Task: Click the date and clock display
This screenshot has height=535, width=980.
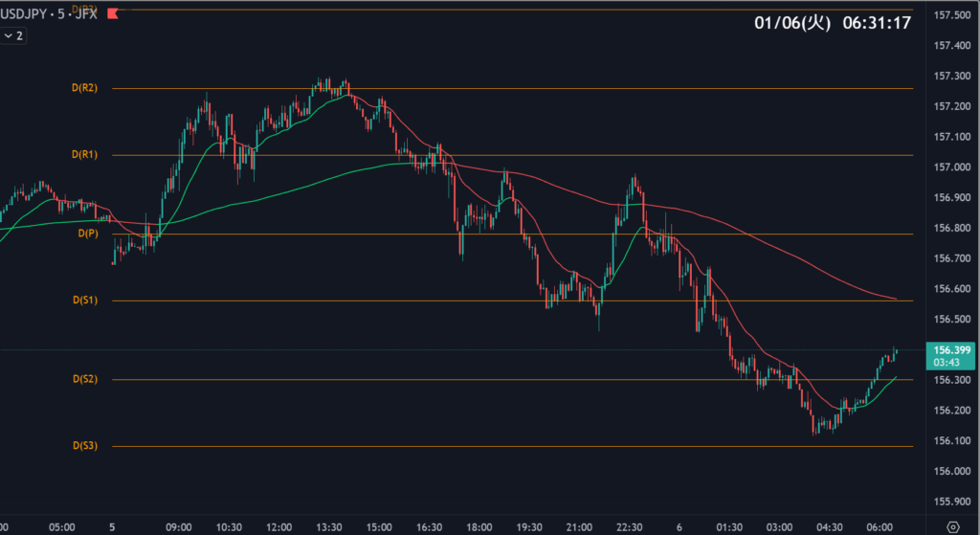Action: tap(831, 23)
